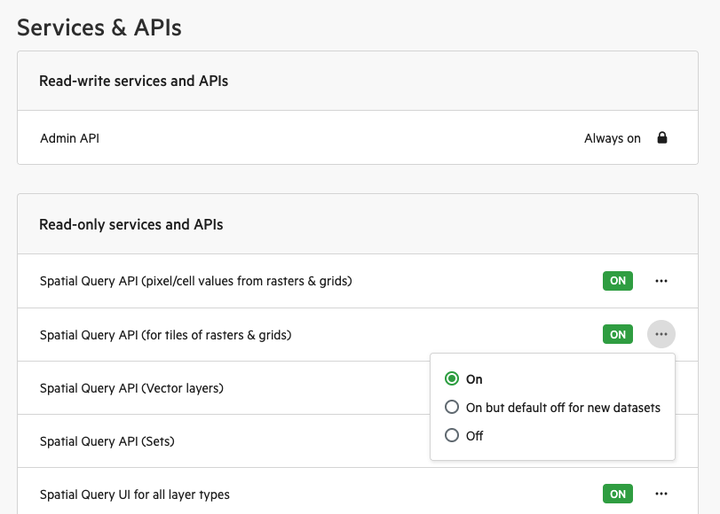Click "Read-write services and APIs" heading
Viewport: 720px width, 514px height.
coord(134,81)
